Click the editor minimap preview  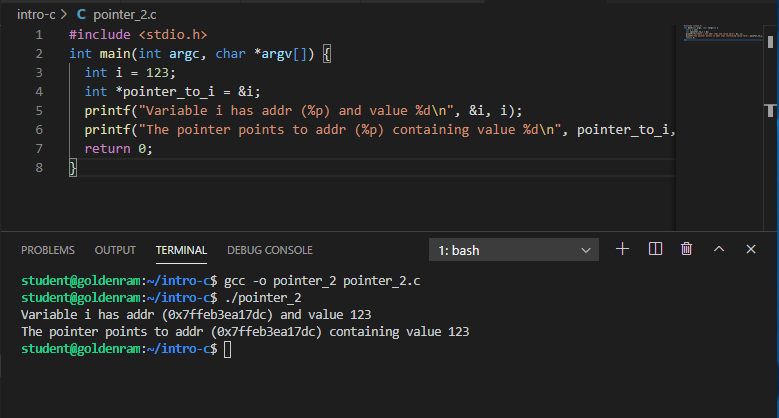723,33
